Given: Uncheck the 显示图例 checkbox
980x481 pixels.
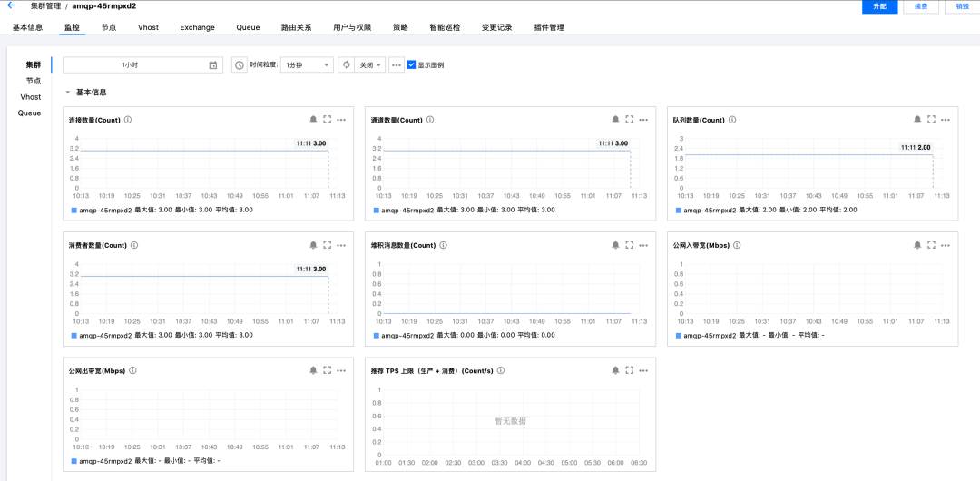Looking at the screenshot, I should [x=411, y=64].
